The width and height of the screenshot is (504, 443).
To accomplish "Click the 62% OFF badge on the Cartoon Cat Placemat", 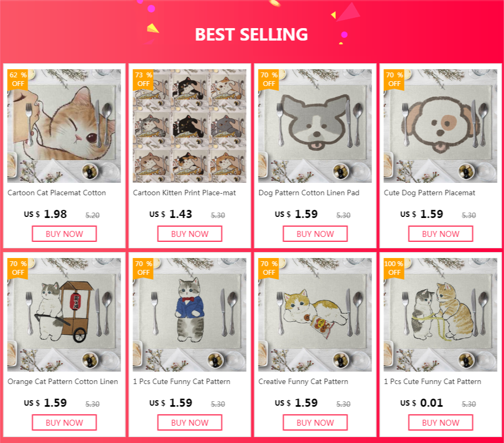I will [x=18, y=80].
